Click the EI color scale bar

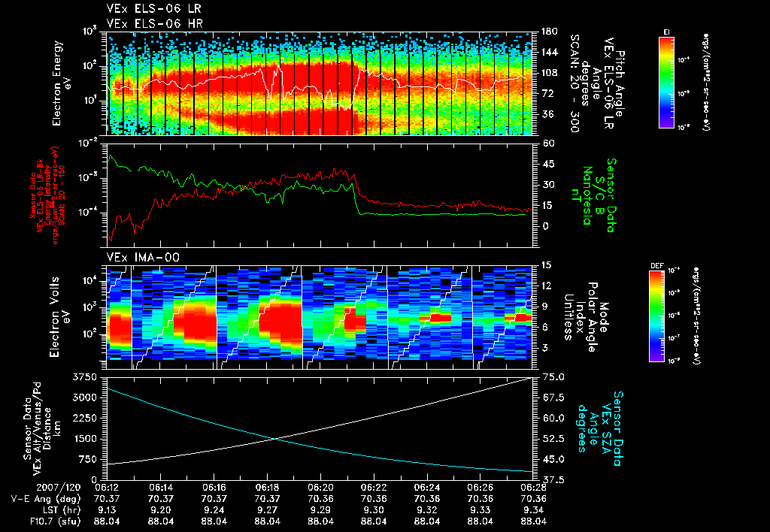tap(666, 83)
